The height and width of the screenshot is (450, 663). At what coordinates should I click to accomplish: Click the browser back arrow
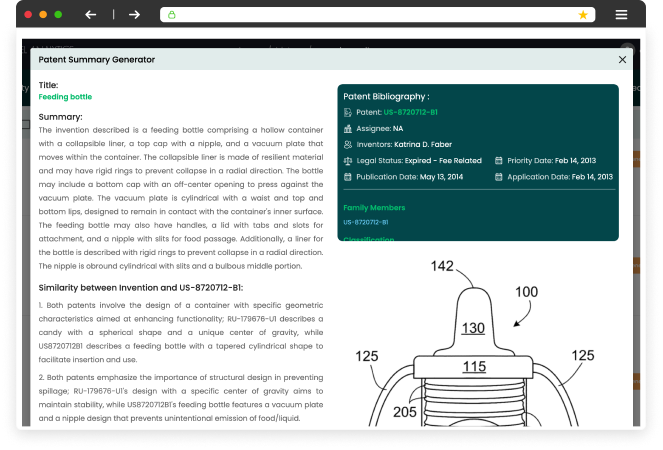click(x=90, y=15)
